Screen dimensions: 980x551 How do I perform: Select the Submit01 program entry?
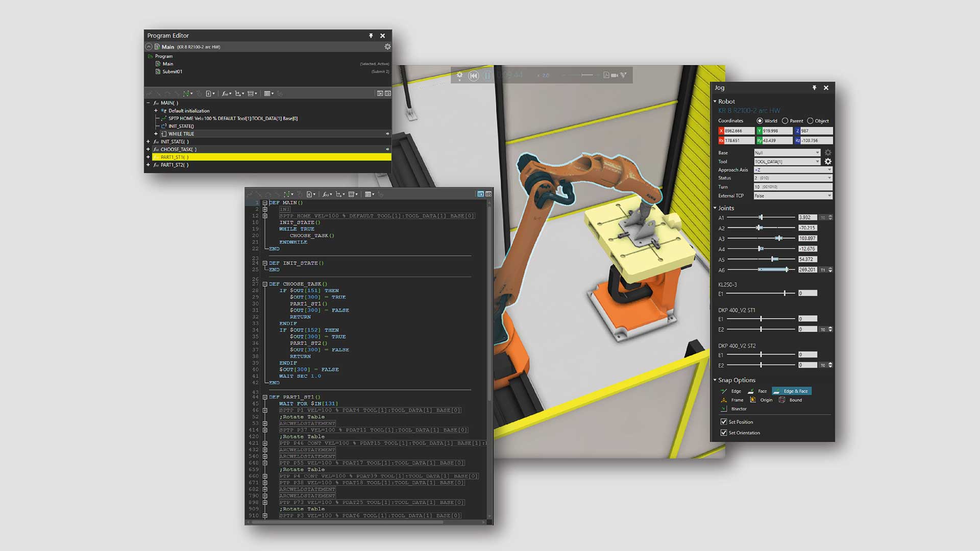pos(172,71)
